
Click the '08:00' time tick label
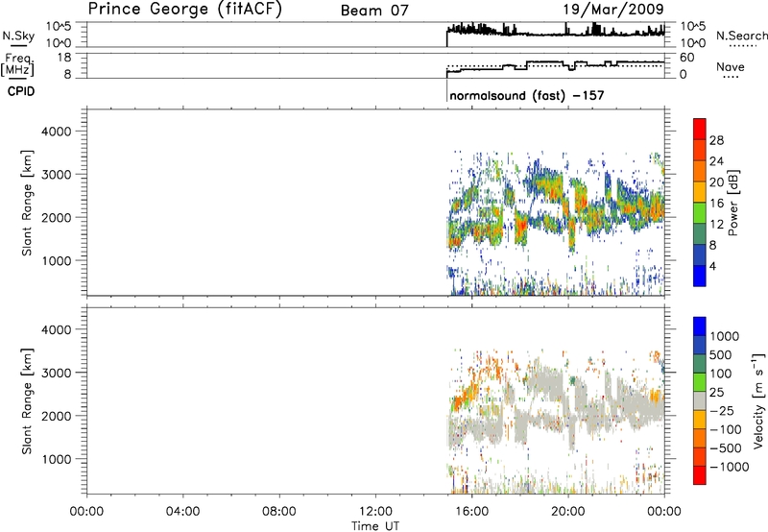pos(278,512)
